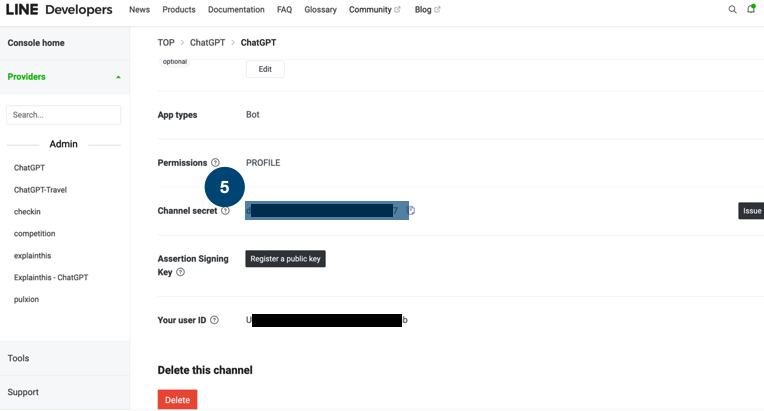764x411 pixels.
Task: Open Console home in sidebar
Action: pyautogui.click(x=36, y=43)
